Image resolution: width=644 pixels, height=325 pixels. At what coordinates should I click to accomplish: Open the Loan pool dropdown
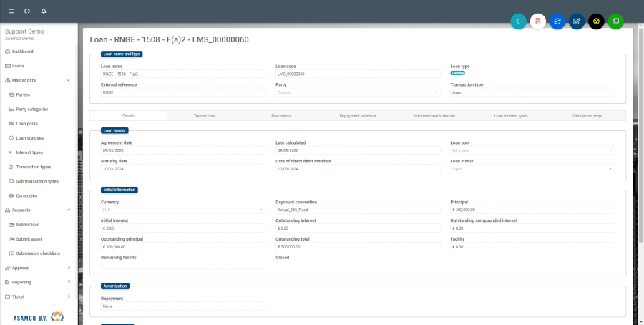pyautogui.click(x=532, y=150)
